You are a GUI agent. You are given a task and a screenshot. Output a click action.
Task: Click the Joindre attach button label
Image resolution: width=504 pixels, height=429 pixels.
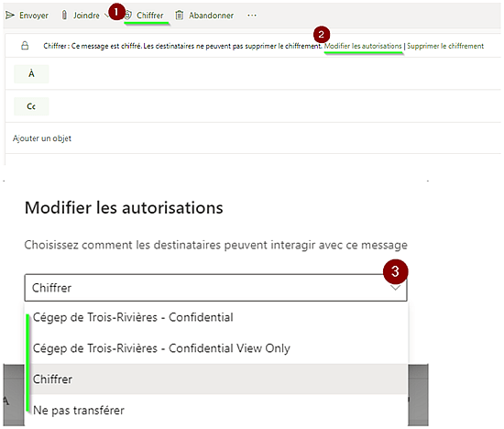[86, 15]
